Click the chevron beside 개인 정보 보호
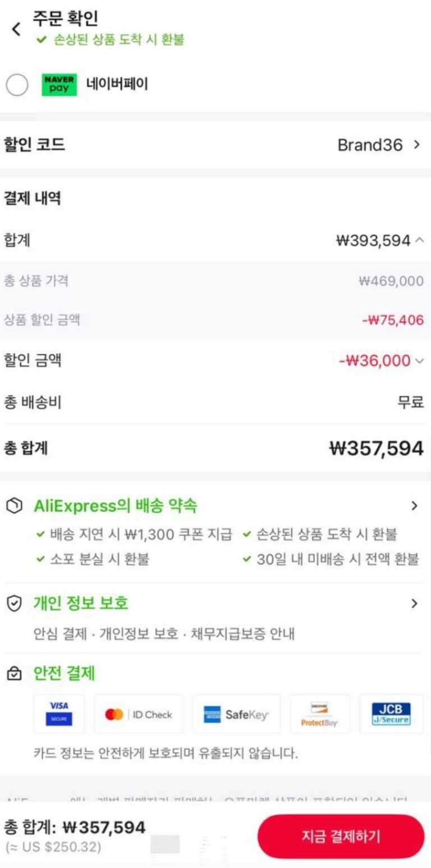This screenshot has height=868, width=431. (x=415, y=604)
